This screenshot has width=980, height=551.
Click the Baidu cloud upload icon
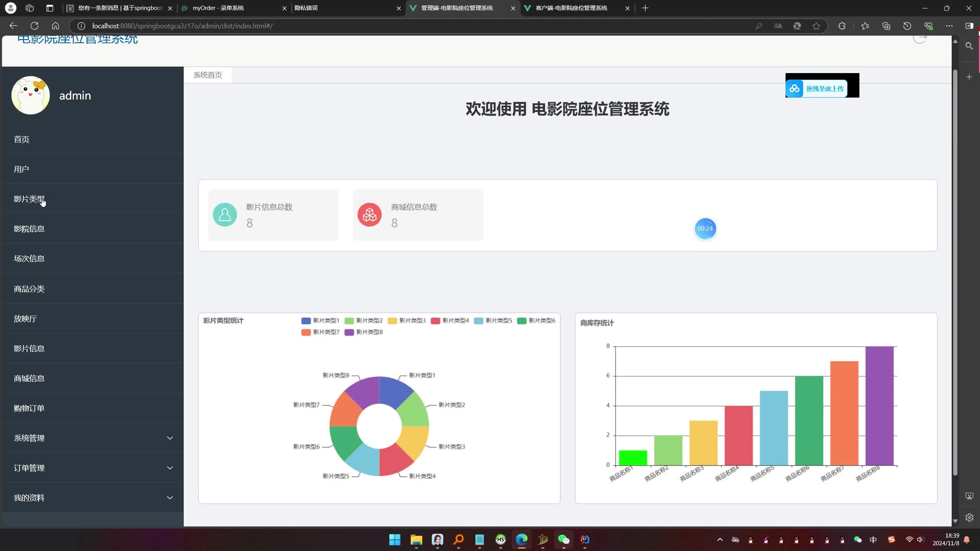tap(794, 89)
